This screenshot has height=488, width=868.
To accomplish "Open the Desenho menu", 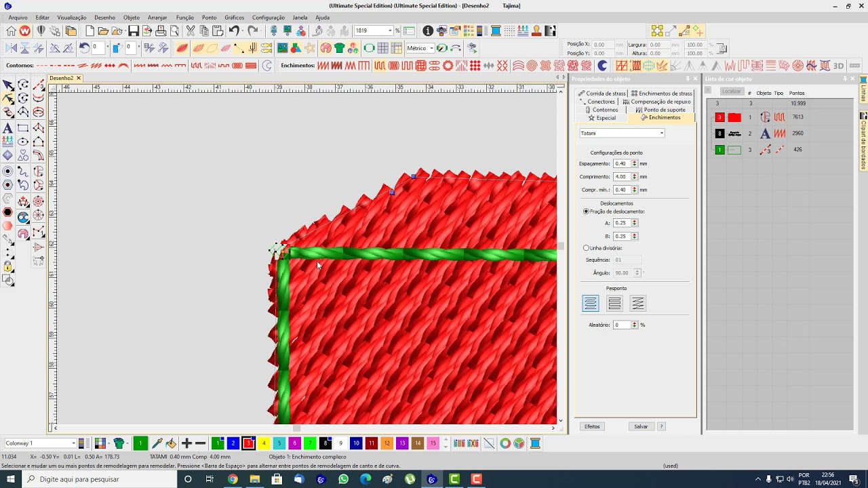I will pos(104,18).
